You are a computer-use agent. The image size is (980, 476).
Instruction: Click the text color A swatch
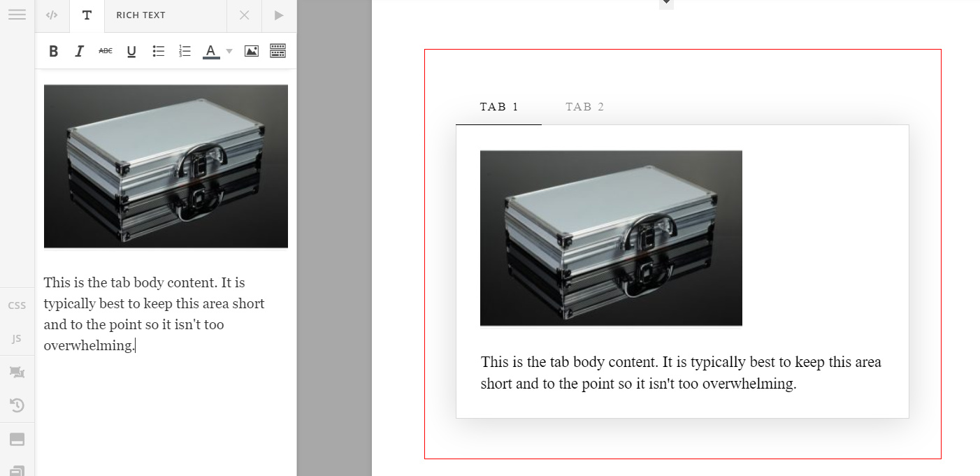click(210, 51)
